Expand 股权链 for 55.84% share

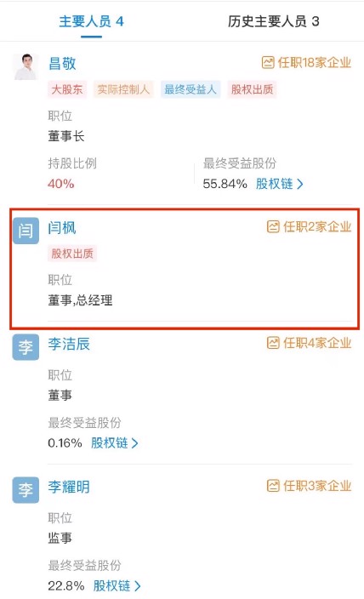tap(280, 184)
